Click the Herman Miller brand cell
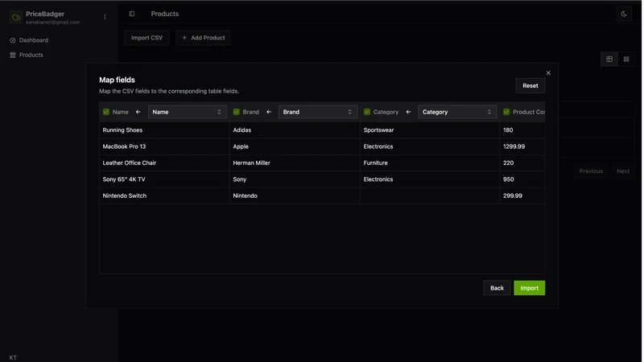This screenshot has width=644, height=362. point(295,163)
